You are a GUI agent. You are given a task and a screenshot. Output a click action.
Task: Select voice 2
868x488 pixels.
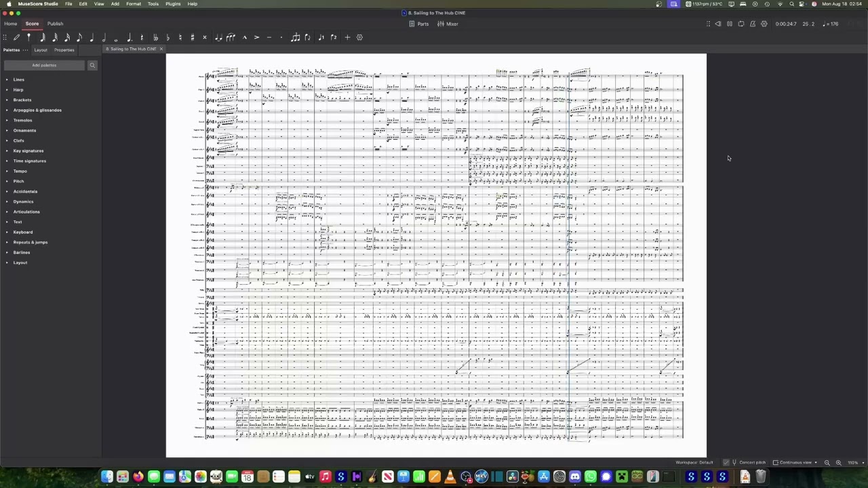pos(333,37)
